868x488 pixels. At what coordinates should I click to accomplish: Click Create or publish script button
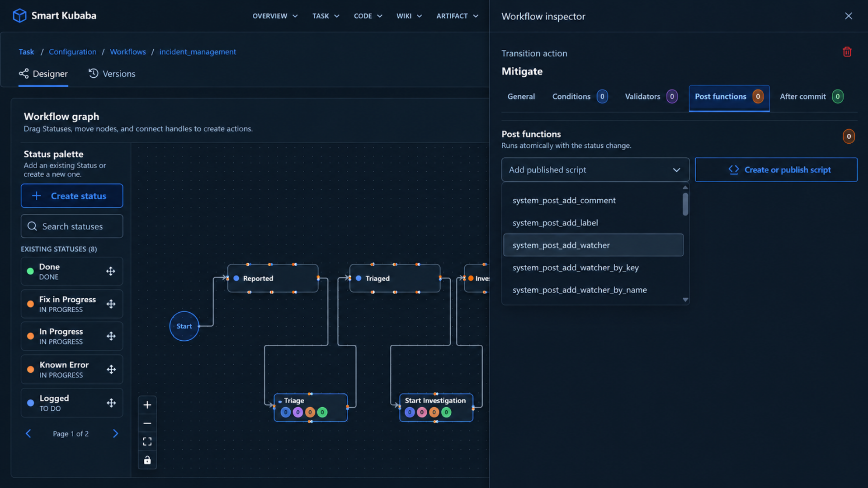pyautogui.click(x=776, y=170)
